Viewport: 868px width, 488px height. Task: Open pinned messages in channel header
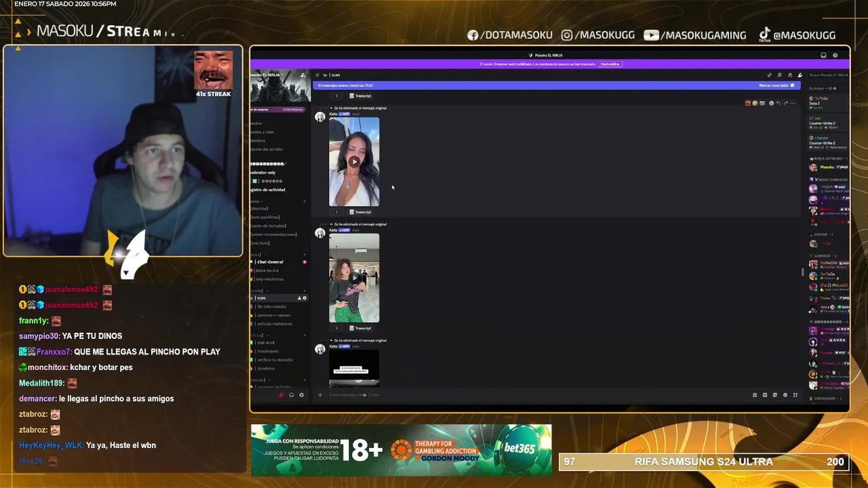tap(790, 75)
